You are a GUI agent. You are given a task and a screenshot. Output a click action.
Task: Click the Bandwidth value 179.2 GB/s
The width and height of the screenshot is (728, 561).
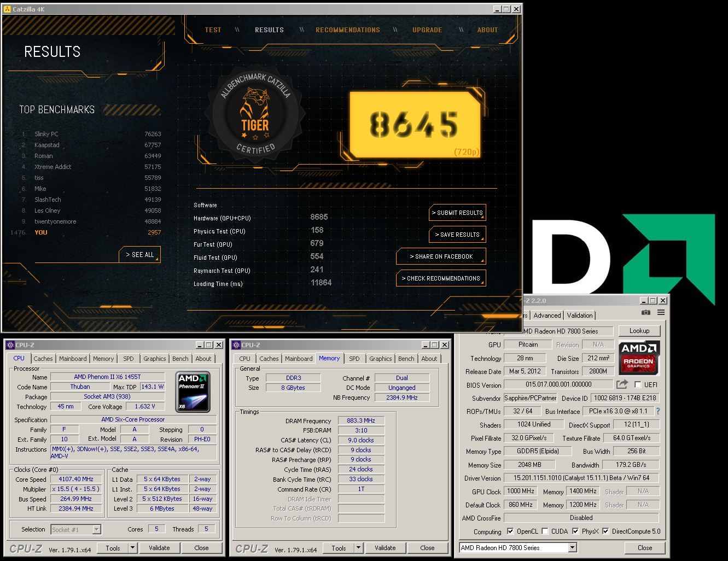click(x=630, y=465)
